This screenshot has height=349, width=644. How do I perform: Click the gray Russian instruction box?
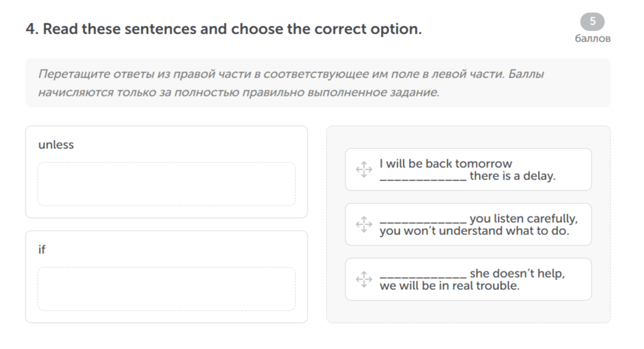[x=318, y=82]
